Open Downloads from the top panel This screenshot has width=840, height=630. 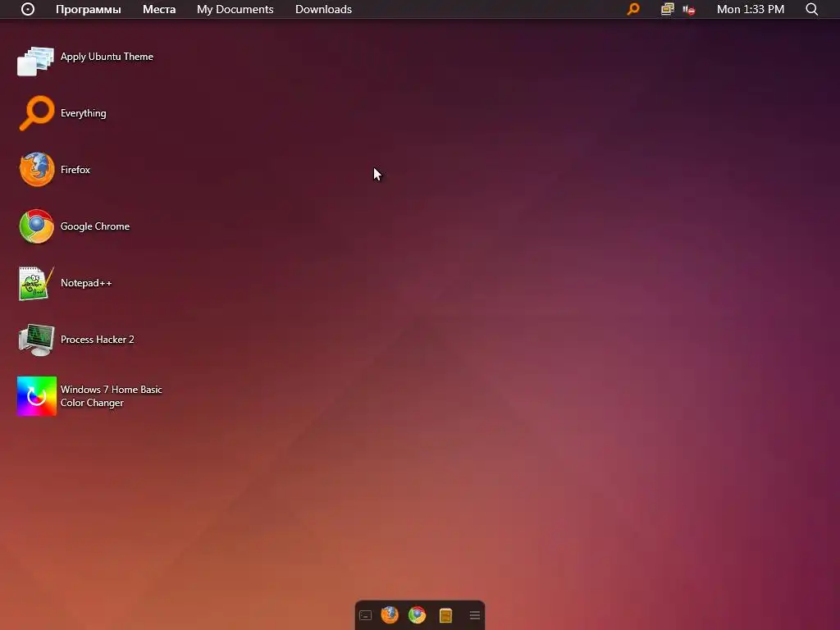click(323, 9)
